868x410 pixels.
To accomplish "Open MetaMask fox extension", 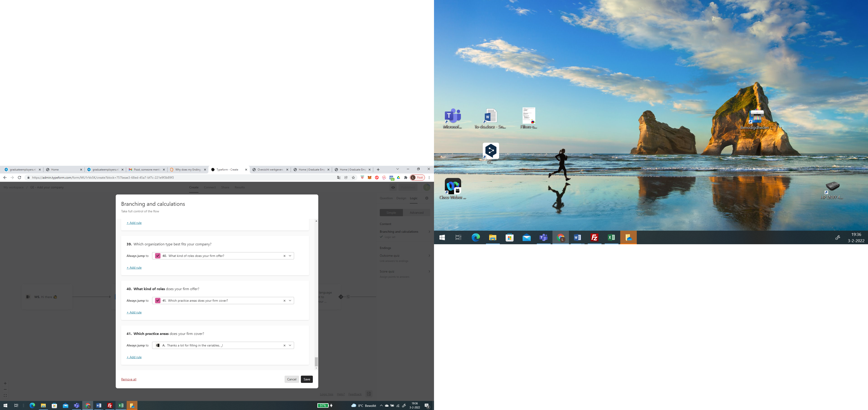I will (x=369, y=178).
